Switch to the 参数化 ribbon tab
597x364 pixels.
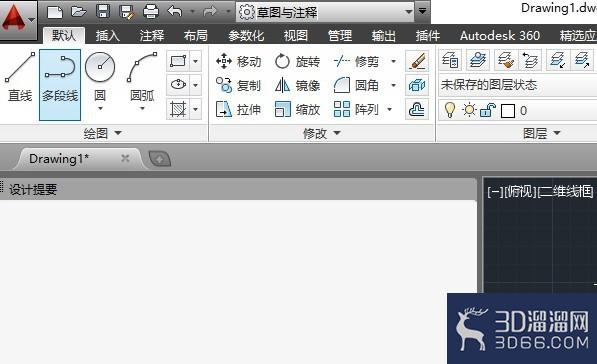tap(246, 35)
